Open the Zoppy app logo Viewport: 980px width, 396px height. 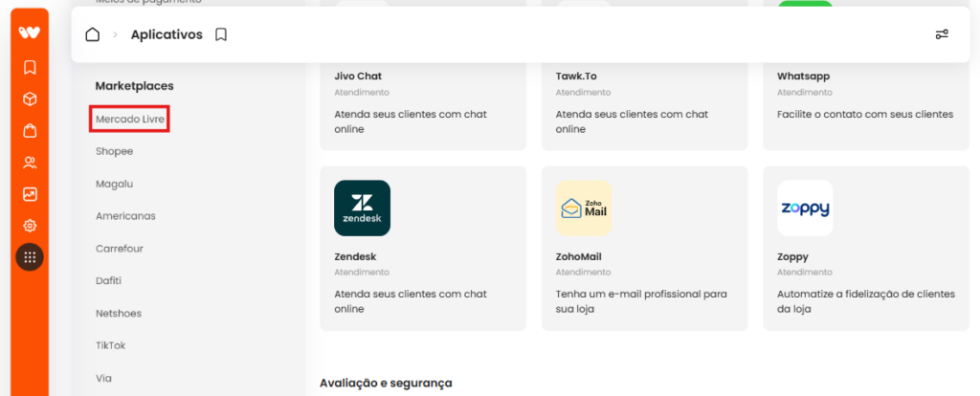805,208
